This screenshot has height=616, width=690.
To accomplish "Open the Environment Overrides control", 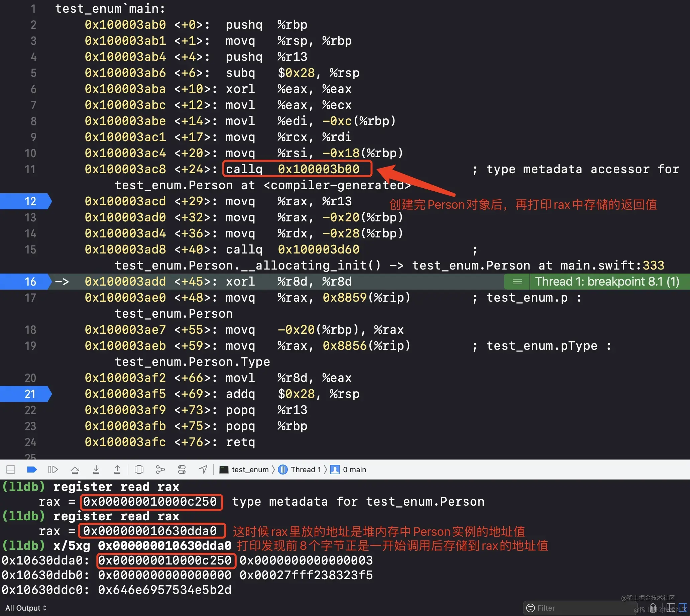I will point(182,470).
